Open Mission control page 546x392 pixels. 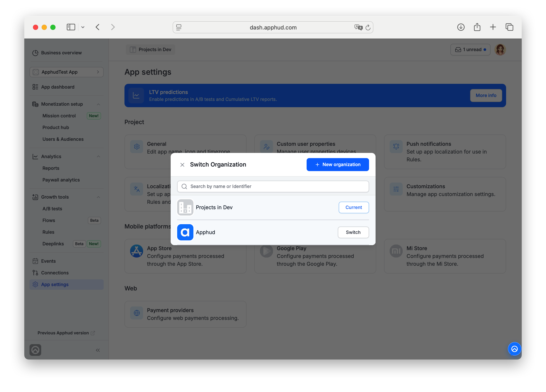click(59, 116)
